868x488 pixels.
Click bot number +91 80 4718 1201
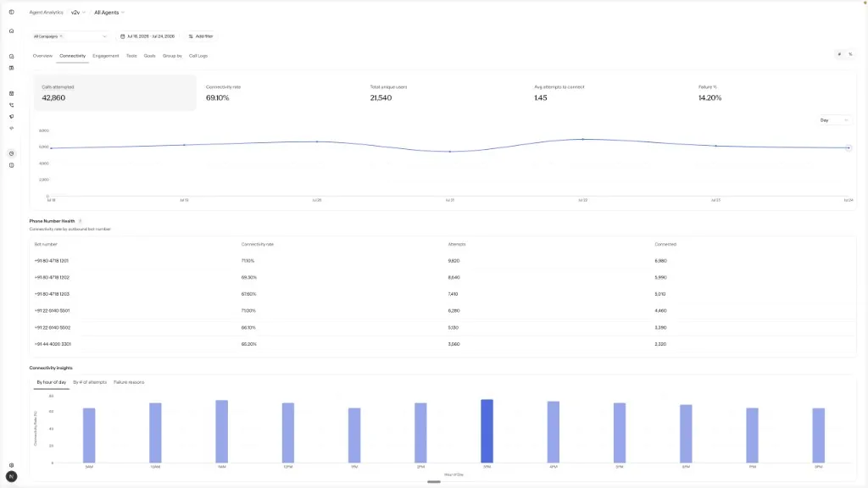[52, 261]
